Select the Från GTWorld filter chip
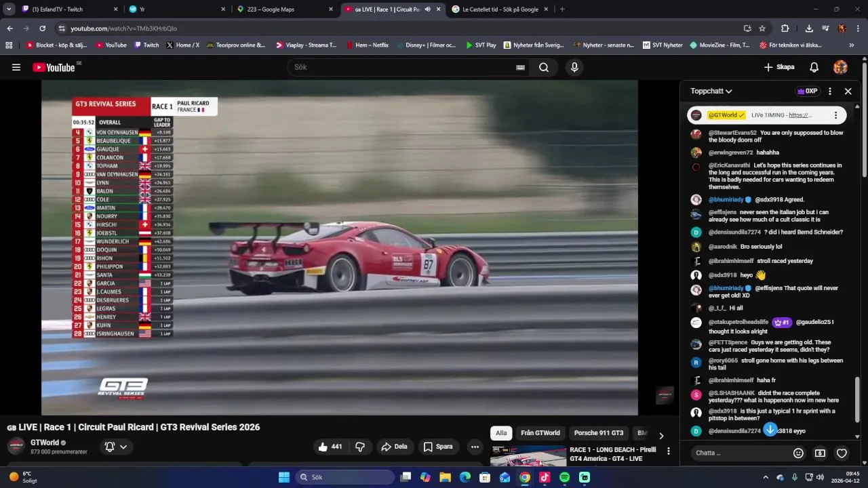This screenshot has width=868, height=488. pos(540,433)
